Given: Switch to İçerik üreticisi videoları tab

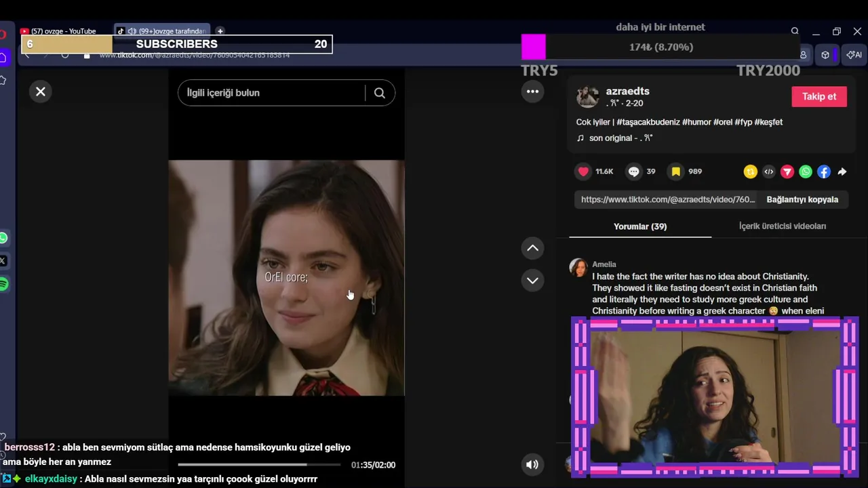Looking at the screenshot, I should (782, 226).
